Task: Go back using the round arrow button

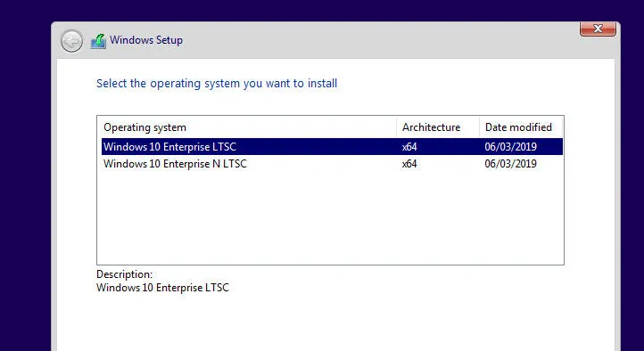Action: tap(71, 41)
